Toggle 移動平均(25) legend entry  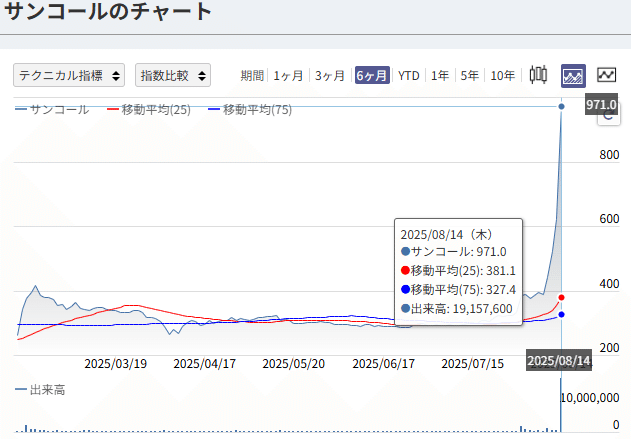[x=149, y=109]
